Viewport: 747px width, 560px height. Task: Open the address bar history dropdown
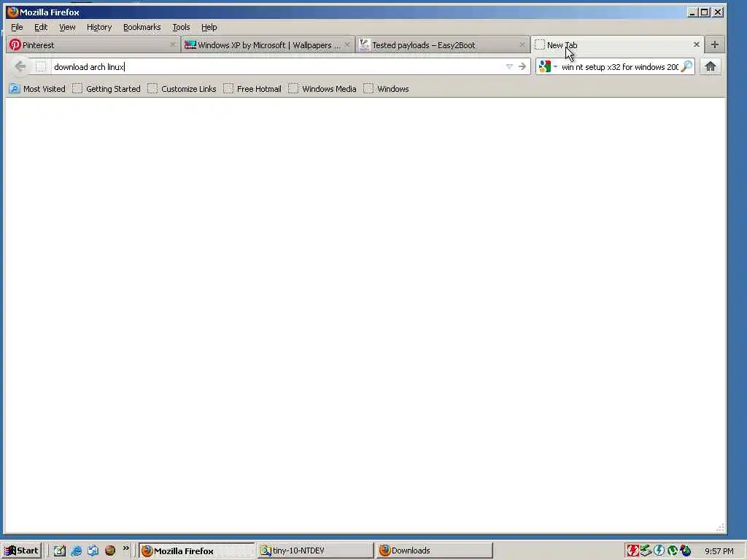tap(509, 66)
